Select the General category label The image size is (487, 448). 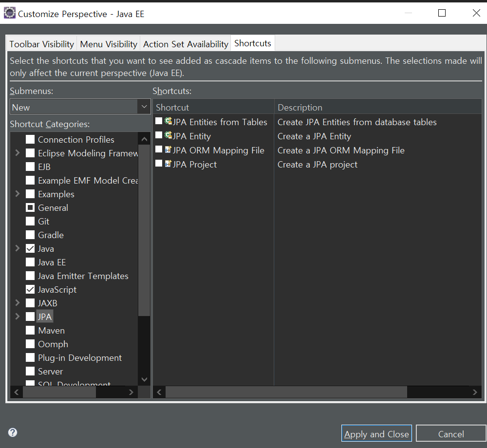pyautogui.click(x=53, y=208)
